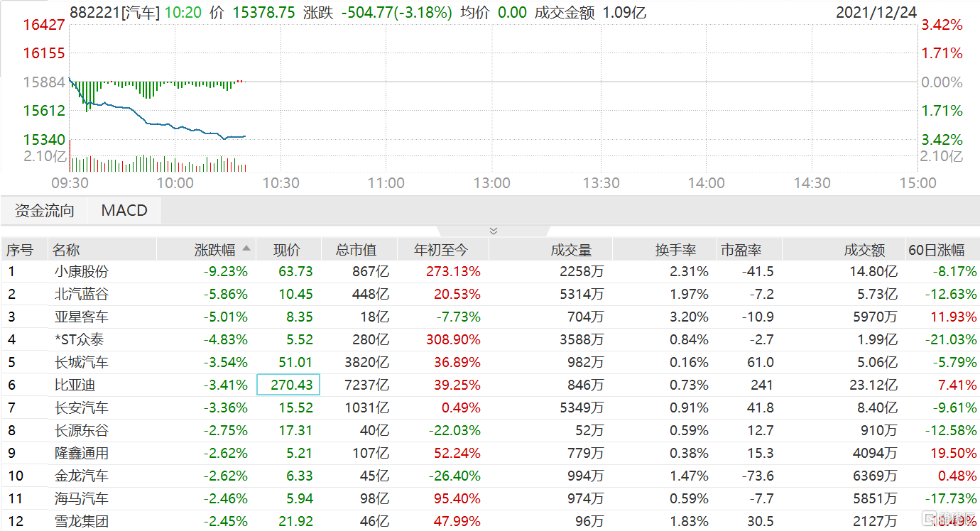
Task: Click the 13:00 time axis marker
Action: pyautogui.click(x=492, y=183)
